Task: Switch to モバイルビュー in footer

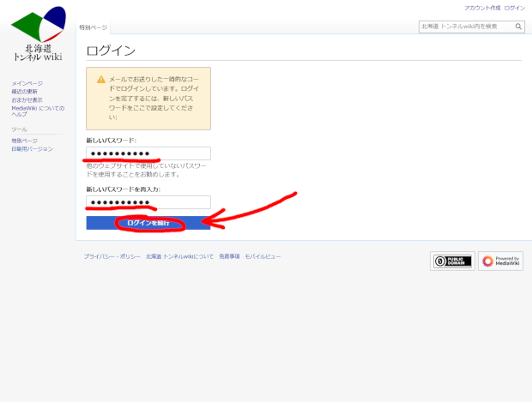Action: point(263,256)
